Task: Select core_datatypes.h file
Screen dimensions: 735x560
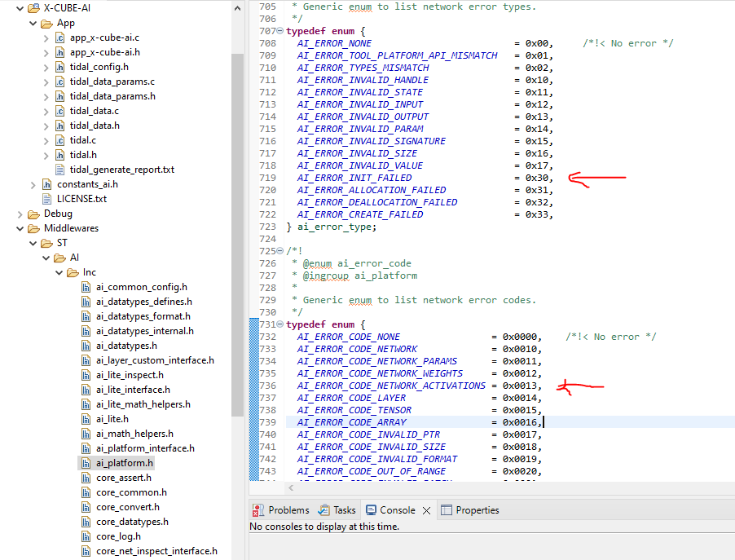Action: [132, 522]
